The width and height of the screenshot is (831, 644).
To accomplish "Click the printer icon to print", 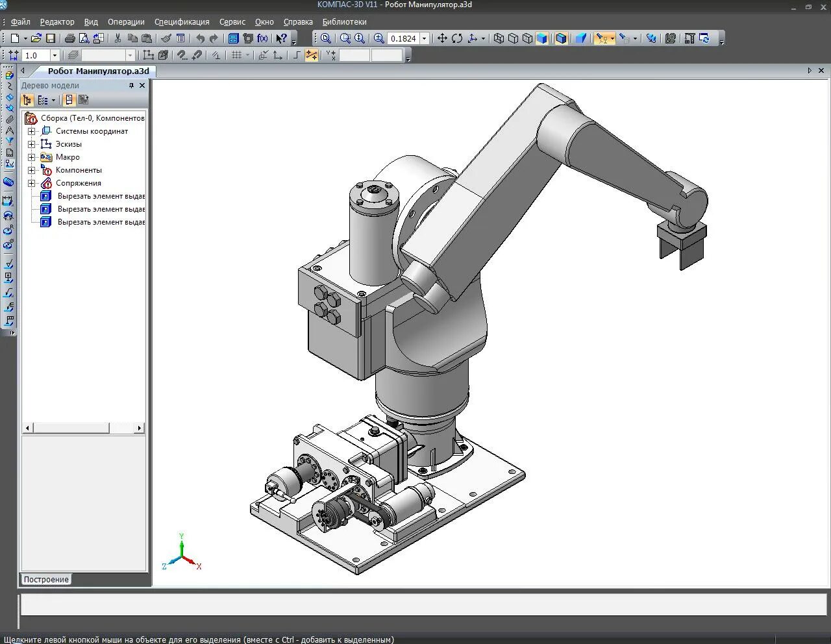I will (69, 38).
